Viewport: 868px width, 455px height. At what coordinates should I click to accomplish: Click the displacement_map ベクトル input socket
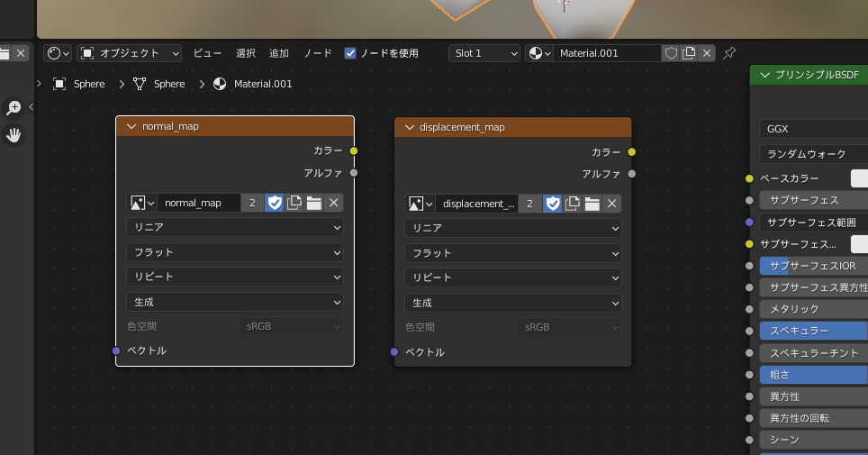tap(394, 352)
